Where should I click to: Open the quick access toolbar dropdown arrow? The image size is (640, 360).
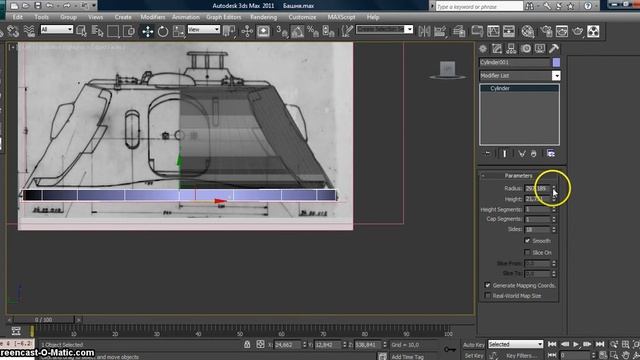tap(94, 6)
